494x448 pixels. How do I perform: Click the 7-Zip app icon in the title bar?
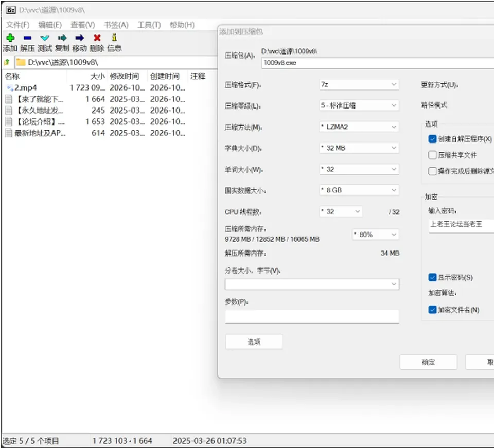(x=11, y=10)
